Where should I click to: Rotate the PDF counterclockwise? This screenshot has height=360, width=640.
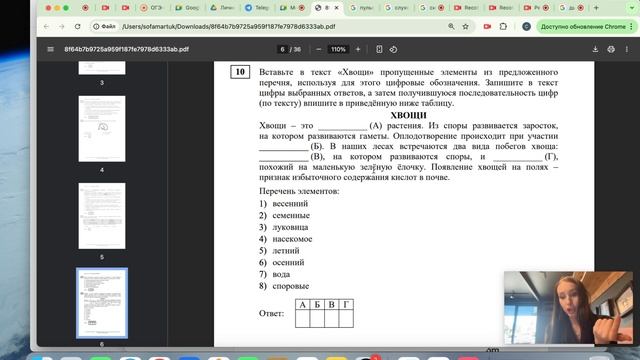click(x=393, y=49)
